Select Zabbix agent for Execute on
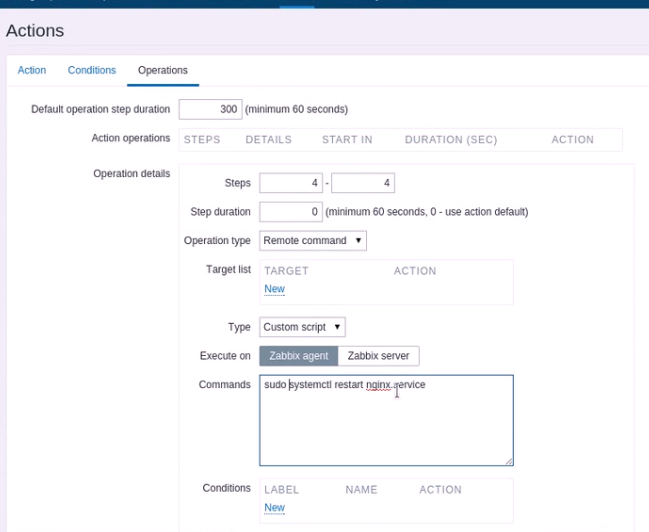 click(299, 356)
